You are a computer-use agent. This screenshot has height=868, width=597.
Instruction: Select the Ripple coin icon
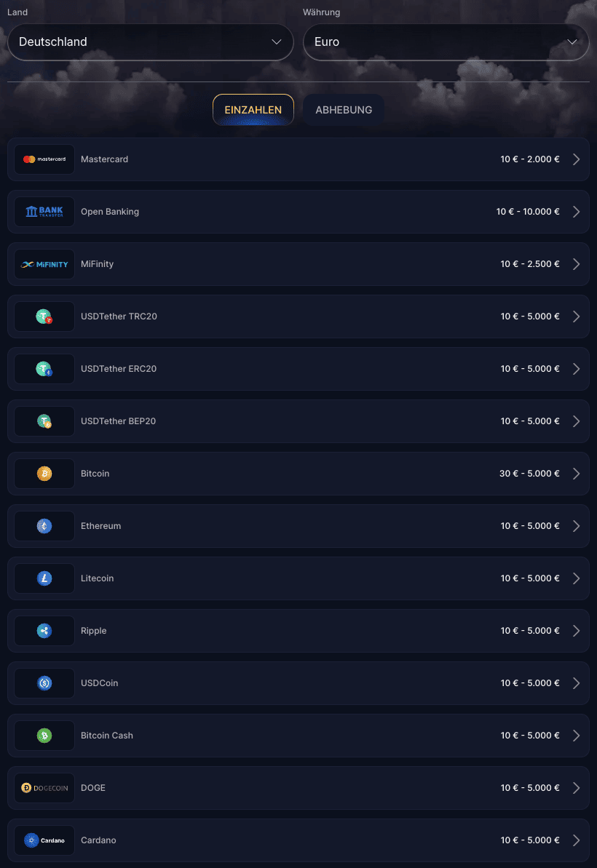point(44,631)
